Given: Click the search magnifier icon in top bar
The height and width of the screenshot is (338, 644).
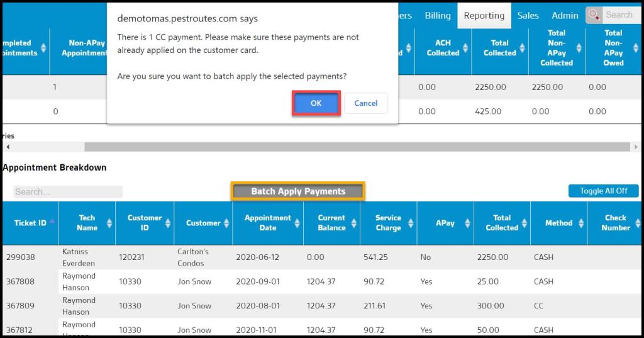Looking at the screenshot, I should click(x=594, y=15).
